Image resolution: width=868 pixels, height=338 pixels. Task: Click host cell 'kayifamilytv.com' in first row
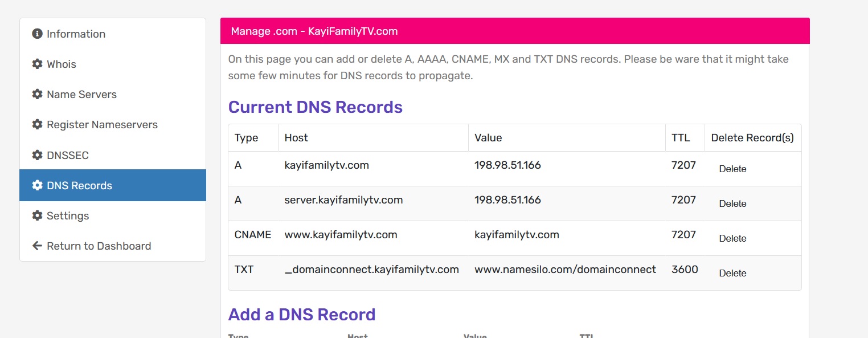pos(327,165)
